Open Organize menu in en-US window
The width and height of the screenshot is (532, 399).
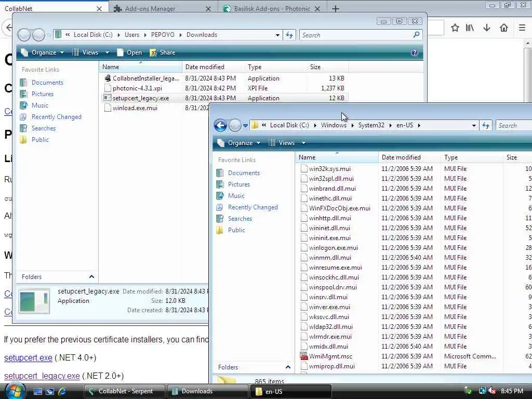[239, 143]
